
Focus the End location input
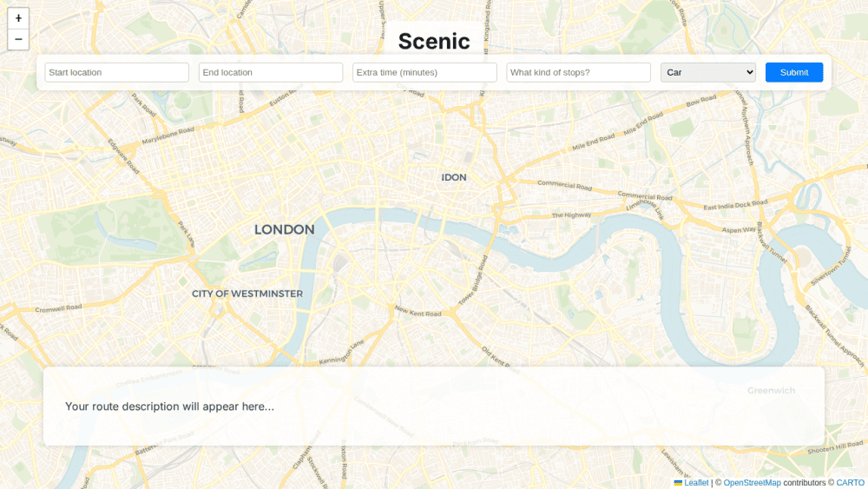[271, 73]
